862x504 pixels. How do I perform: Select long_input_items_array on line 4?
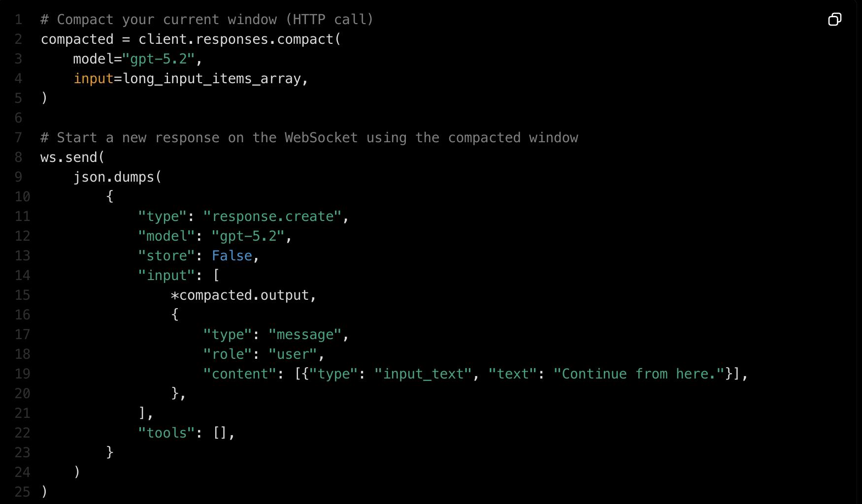tap(213, 78)
